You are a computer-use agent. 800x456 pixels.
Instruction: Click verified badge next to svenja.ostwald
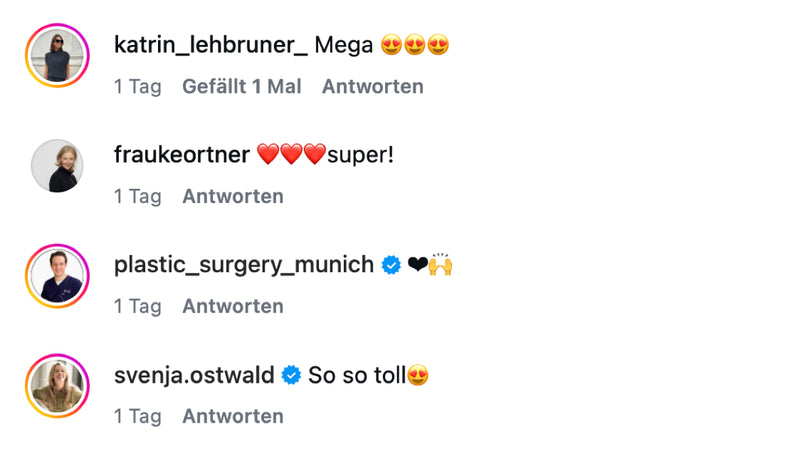point(291,375)
